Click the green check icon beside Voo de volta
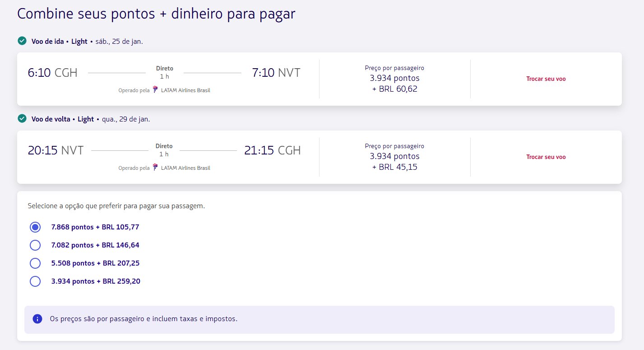 22,119
